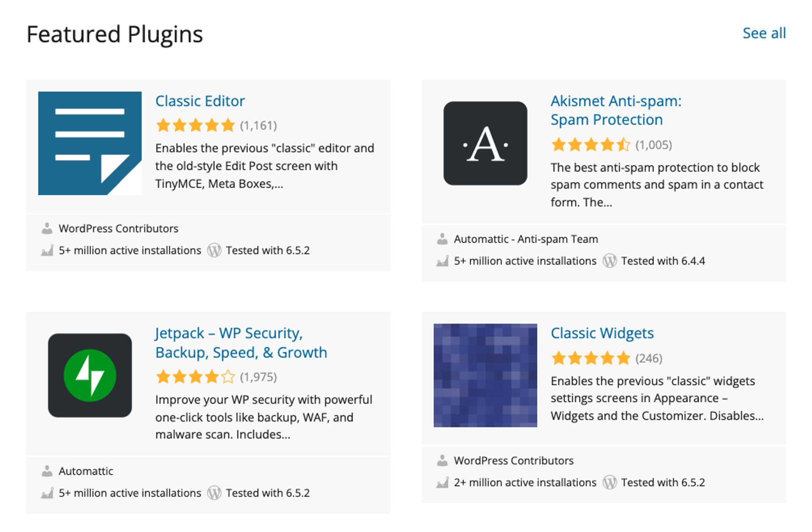Click the Akismet dark 'A' logo icon

pos(485,144)
